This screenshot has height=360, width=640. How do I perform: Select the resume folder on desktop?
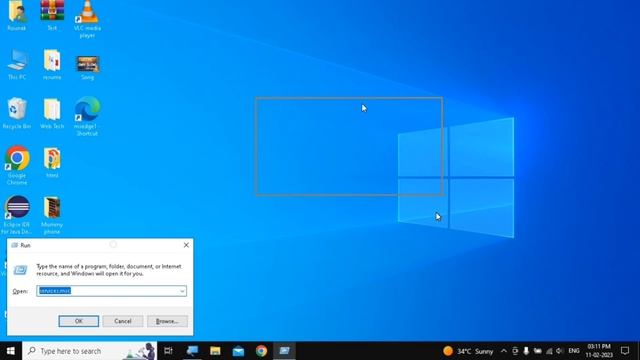click(52, 64)
